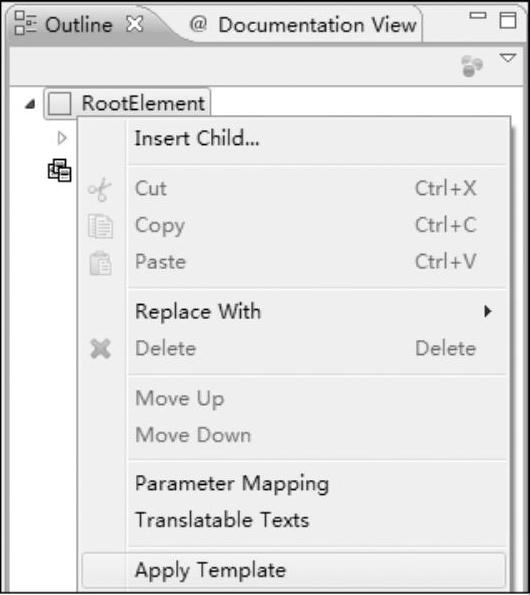Open the Replace With submenu arrow
The image size is (530, 595).
(488, 311)
